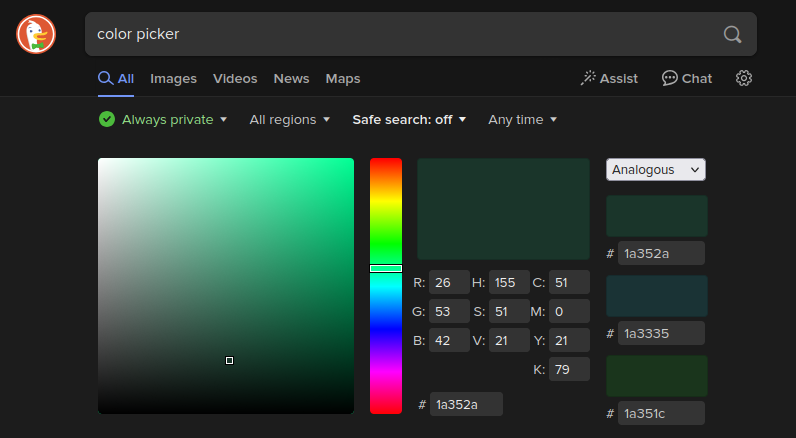
Task: Open the settings gear icon
Action: tap(743, 78)
